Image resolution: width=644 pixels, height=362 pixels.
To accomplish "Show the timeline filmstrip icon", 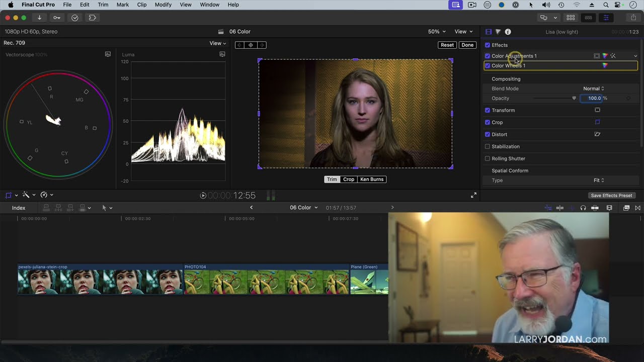I will point(588,18).
